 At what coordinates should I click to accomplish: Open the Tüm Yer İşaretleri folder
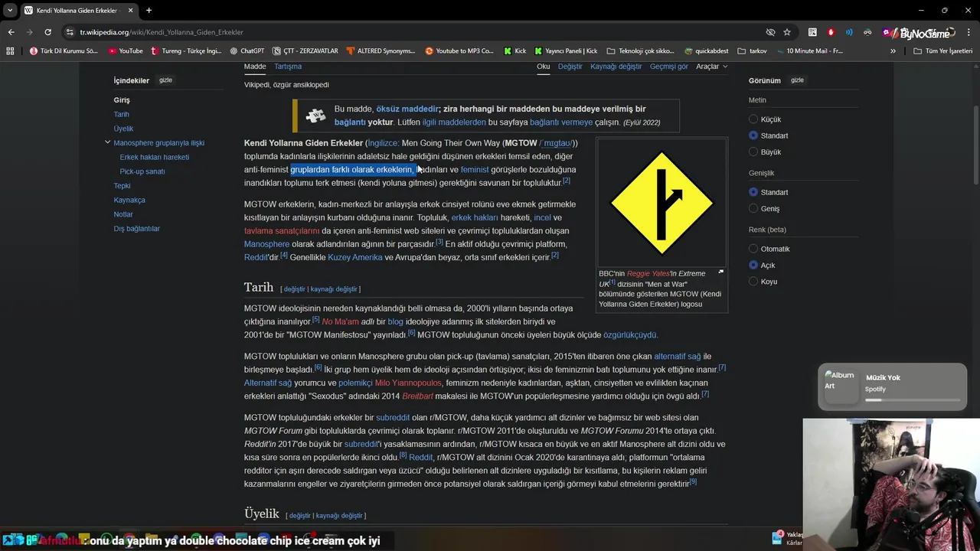click(x=943, y=51)
